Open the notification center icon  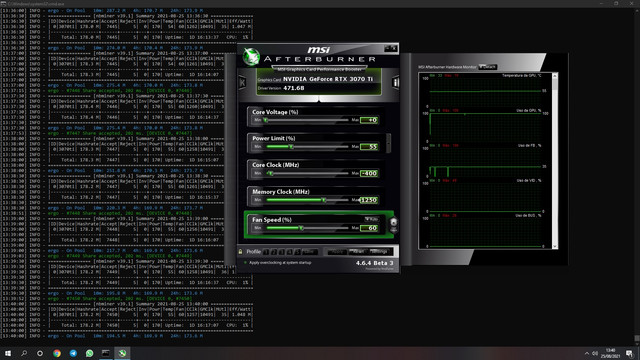630,353
